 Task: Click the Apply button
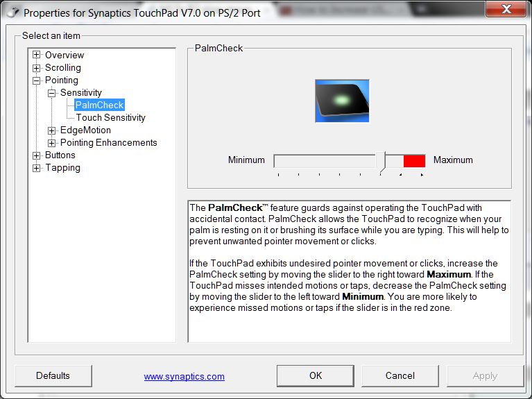(485, 376)
